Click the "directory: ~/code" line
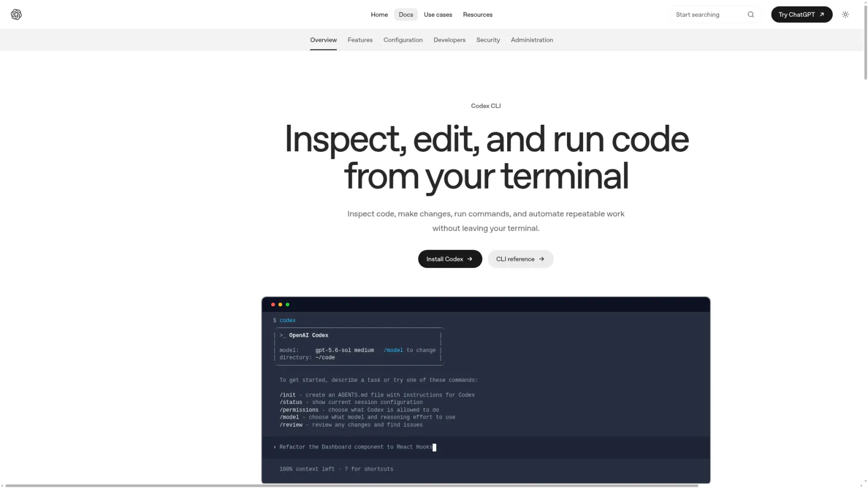 click(307, 358)
